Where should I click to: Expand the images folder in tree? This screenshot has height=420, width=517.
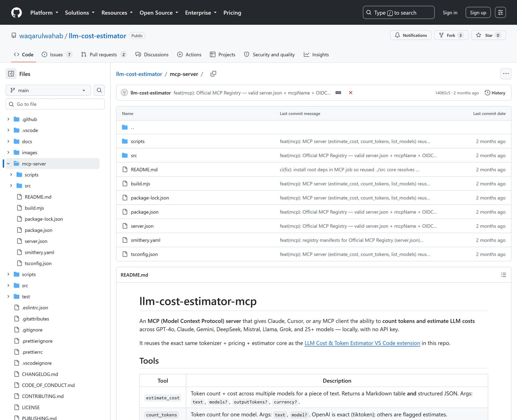[8, 153]
